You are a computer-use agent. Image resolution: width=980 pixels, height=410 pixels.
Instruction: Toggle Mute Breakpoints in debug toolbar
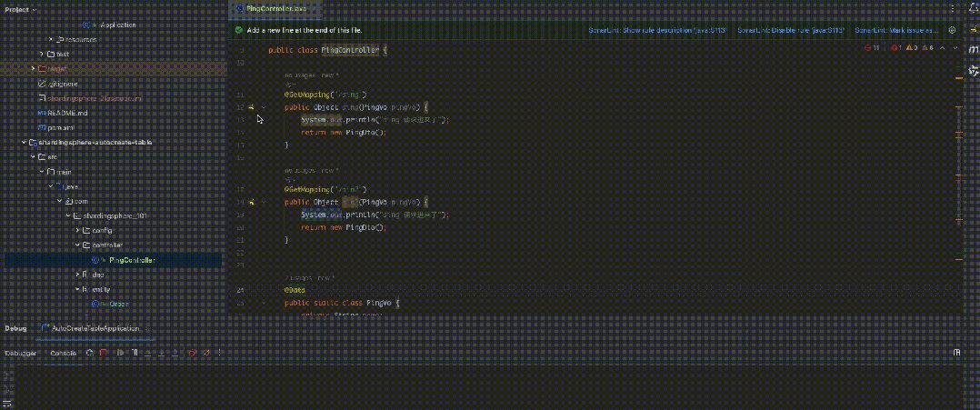(x=205, y=353)
